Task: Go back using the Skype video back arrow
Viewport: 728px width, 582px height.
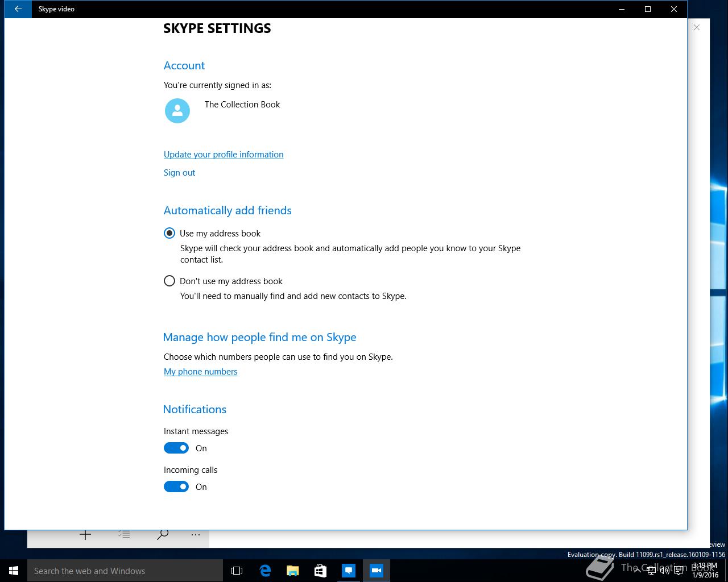Action: coord(18,9)
